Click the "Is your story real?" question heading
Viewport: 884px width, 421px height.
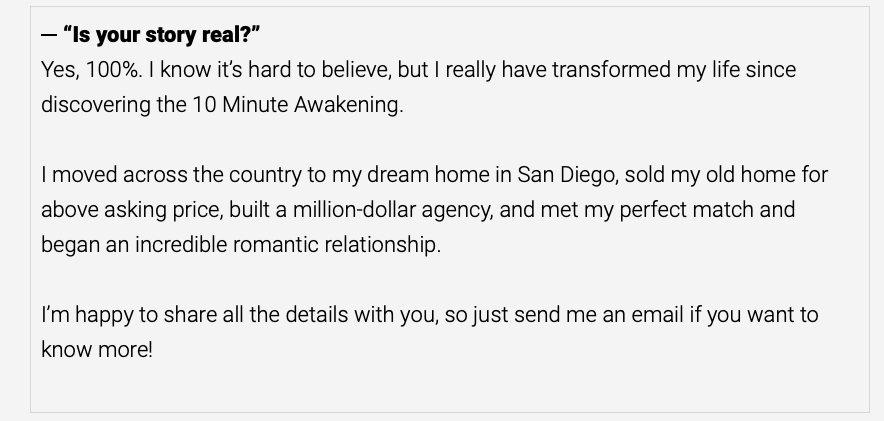pos(161,35)
